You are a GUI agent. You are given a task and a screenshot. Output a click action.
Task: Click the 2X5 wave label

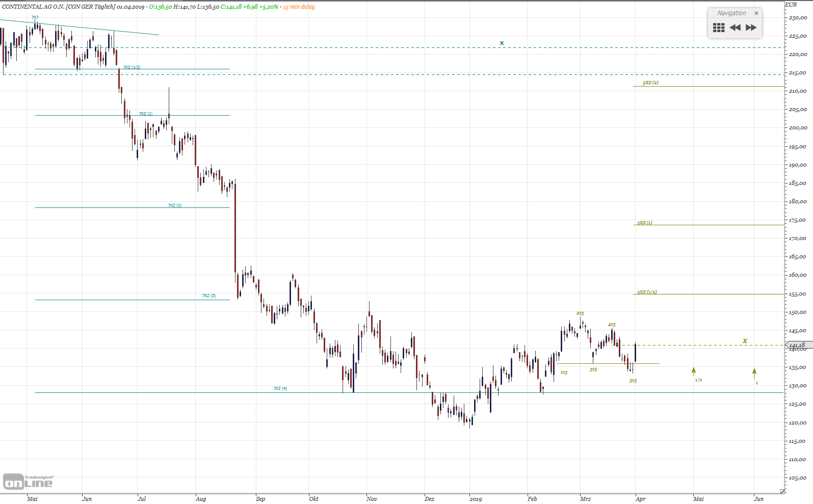[x=580, y=313]
